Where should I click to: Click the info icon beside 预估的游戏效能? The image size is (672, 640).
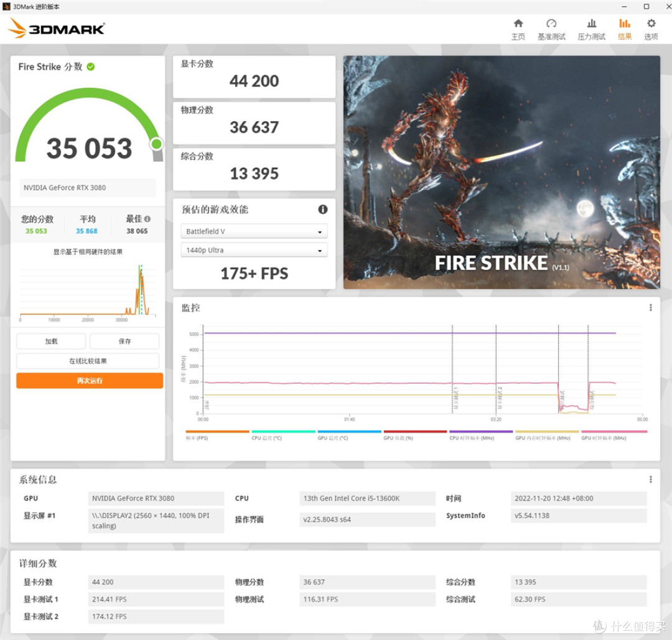(323, 210)
